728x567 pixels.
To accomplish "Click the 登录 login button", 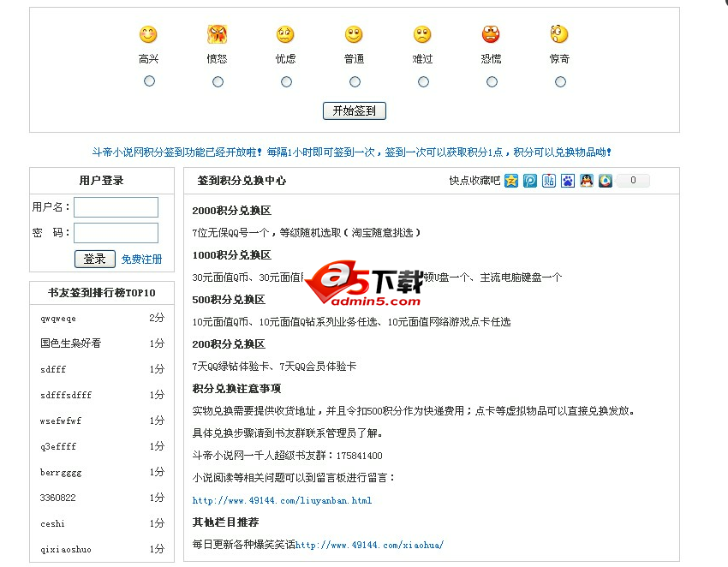I will 94,259.
